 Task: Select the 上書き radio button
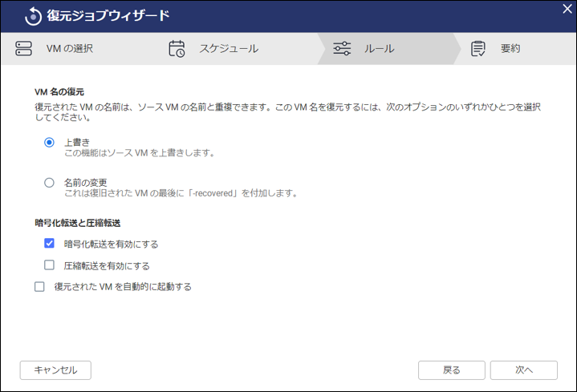click(x=50, y=143)
